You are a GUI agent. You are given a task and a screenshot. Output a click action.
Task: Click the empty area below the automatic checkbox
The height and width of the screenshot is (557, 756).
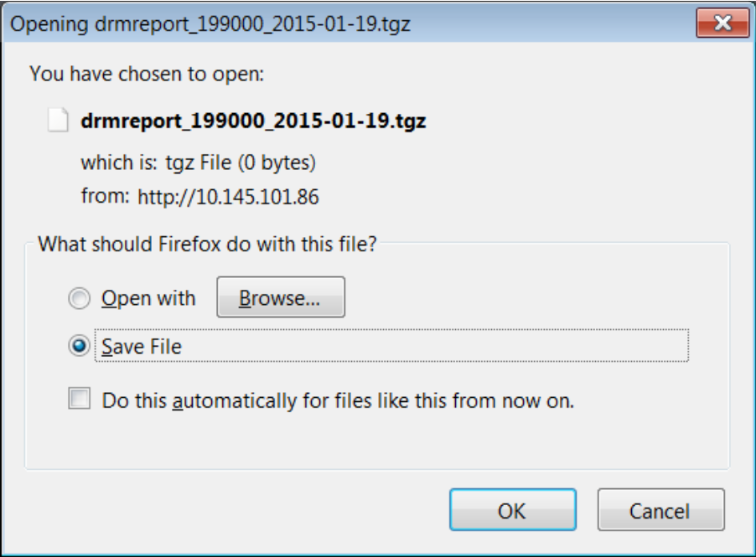click(x=377, y=441)
